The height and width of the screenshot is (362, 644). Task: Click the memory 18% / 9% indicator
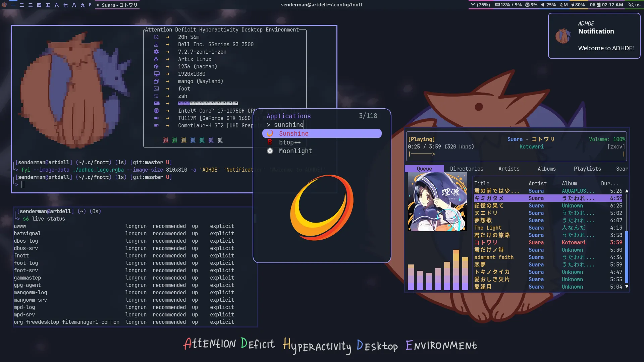click(508, 5)
